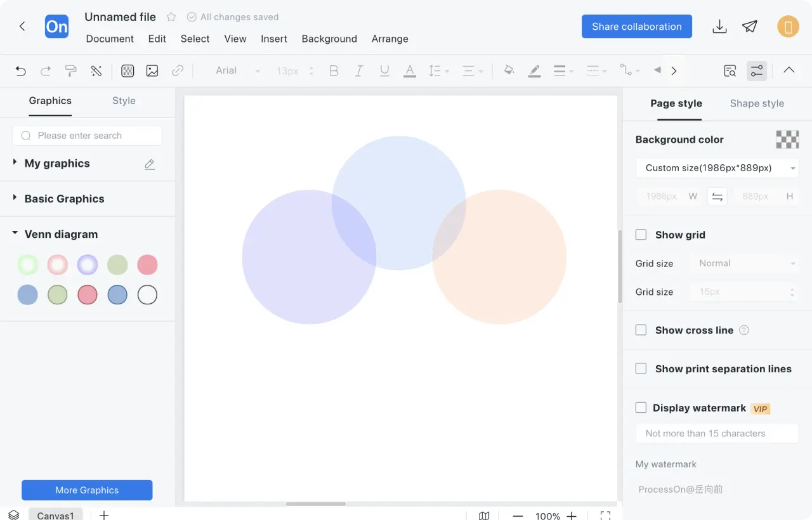Click the Background color swatch
Screen dimensions: 812x520
pos(787,140)
